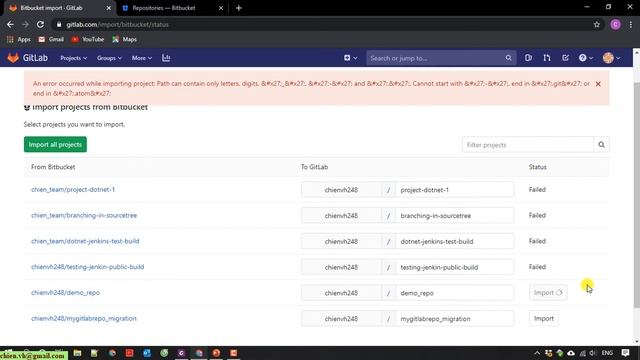
Task: Open chien_team/project-dotnet-1 link
Action: 73,189
